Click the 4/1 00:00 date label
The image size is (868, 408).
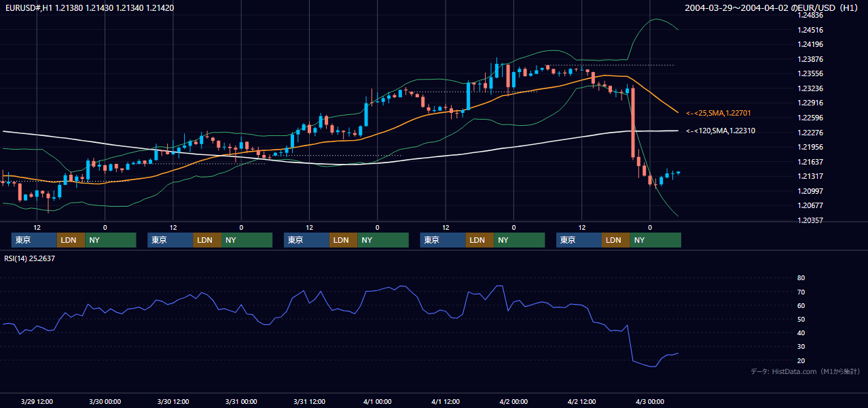pos(377,401)
